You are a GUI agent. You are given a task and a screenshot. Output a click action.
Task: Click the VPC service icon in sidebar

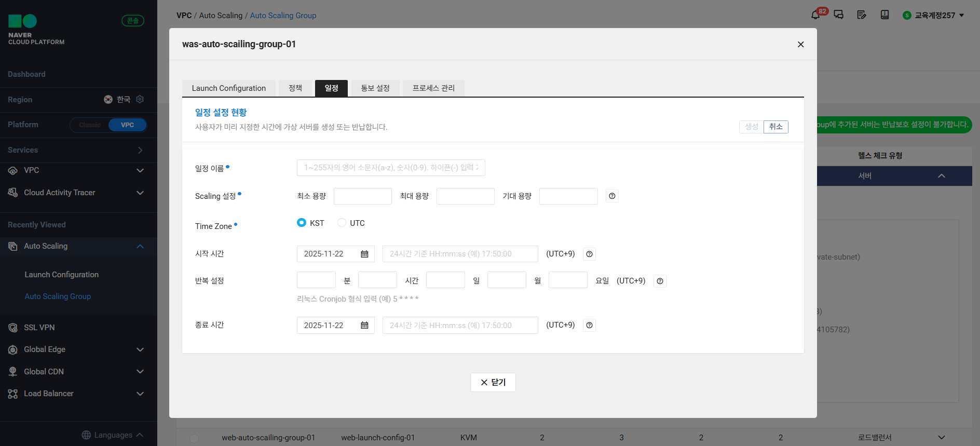click(x=13, y=170)
